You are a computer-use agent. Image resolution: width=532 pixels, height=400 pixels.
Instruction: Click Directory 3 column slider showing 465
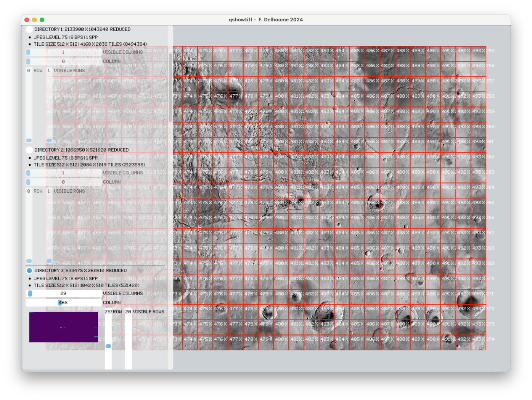tap(63, 303)
